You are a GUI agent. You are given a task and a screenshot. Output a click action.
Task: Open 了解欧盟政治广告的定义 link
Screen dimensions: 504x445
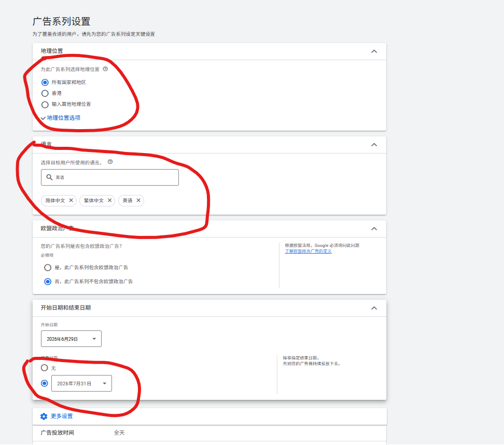point(308,251)
